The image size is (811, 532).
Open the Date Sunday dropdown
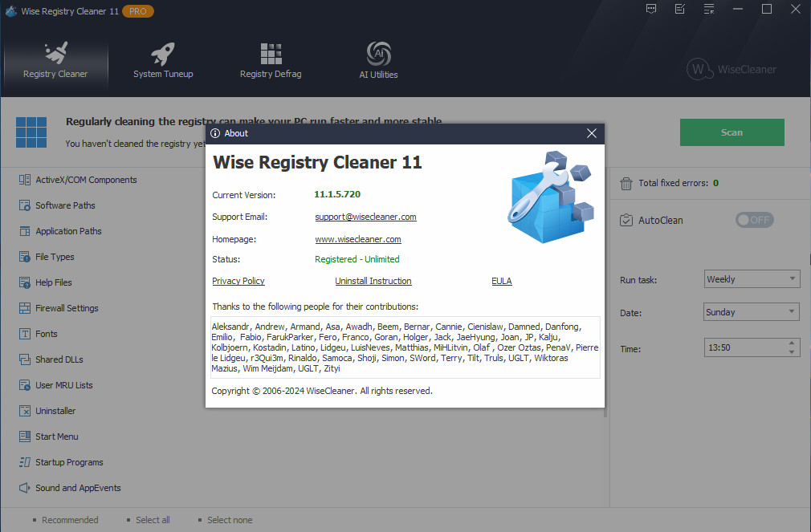[x=752, y=312]
